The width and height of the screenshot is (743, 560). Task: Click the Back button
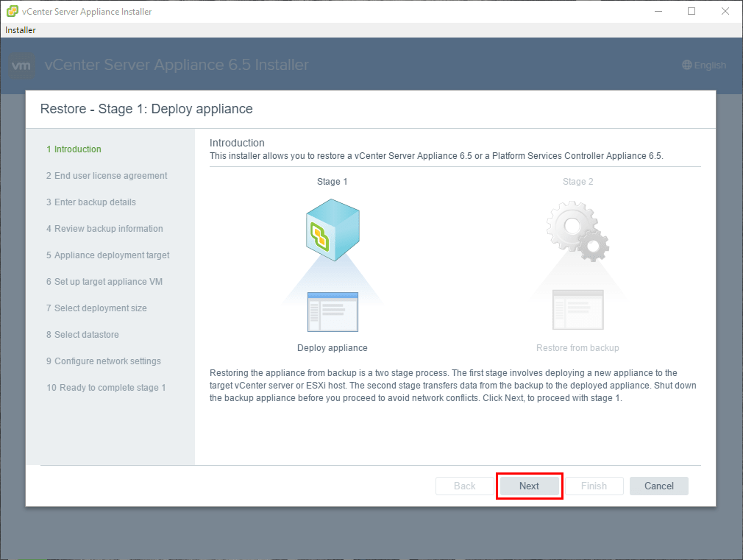pyautogui.click(x=464, y=486)
